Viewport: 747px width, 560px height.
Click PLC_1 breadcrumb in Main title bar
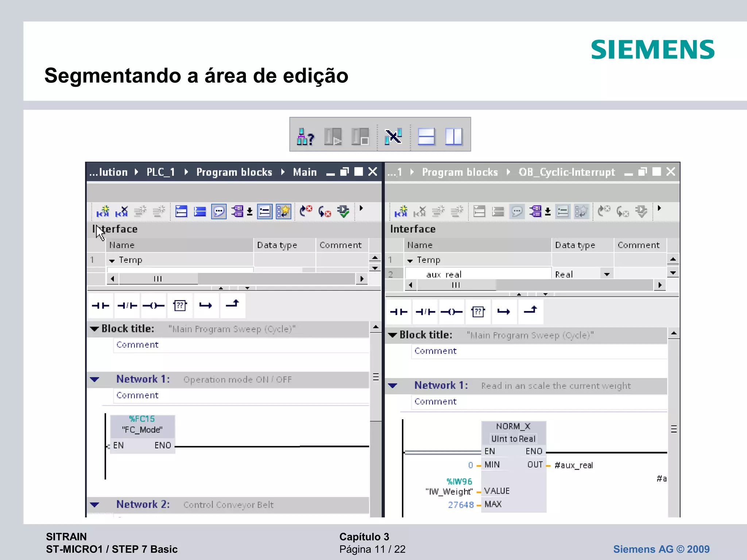tap(161, 172)
